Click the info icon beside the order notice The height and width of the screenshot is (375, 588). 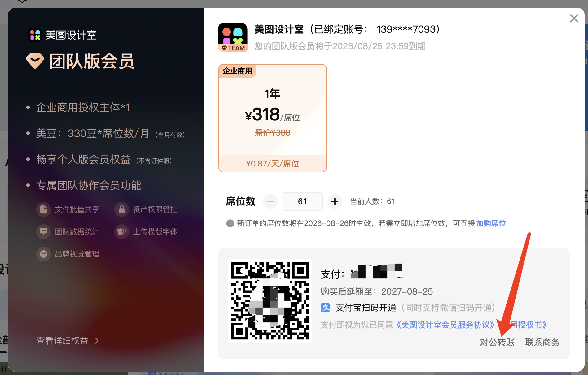point(230,223)
